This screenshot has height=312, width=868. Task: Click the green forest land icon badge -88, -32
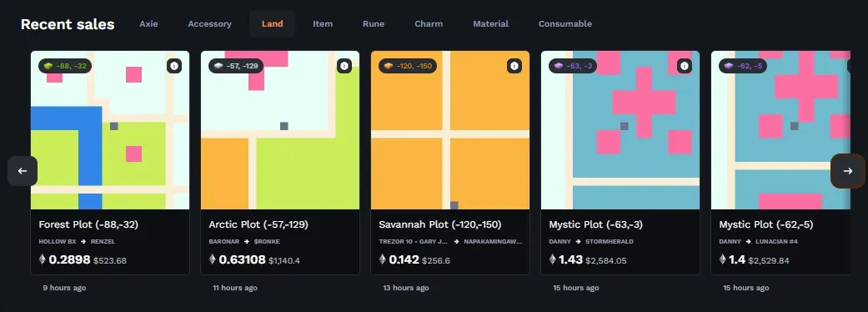(x=65, y=66)
